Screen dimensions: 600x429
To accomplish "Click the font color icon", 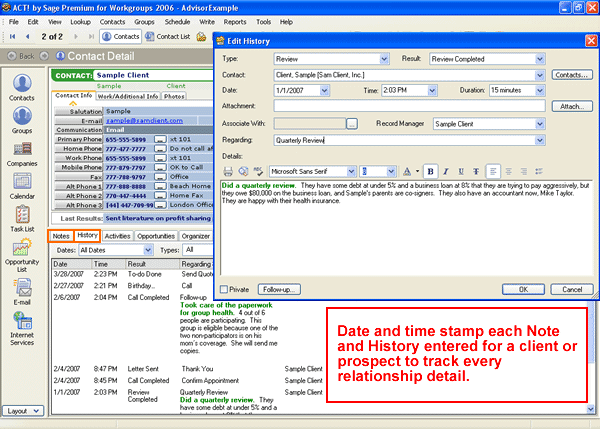I will (x=407, y=171).
